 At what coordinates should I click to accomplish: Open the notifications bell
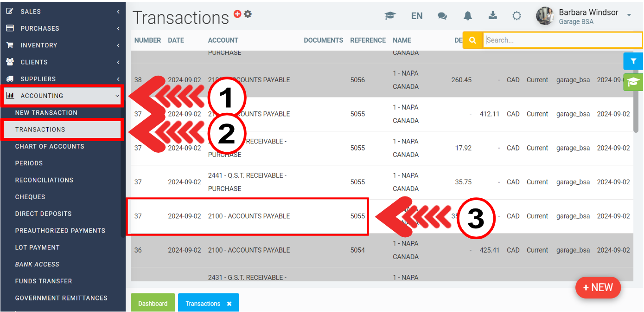coord(468,16)
